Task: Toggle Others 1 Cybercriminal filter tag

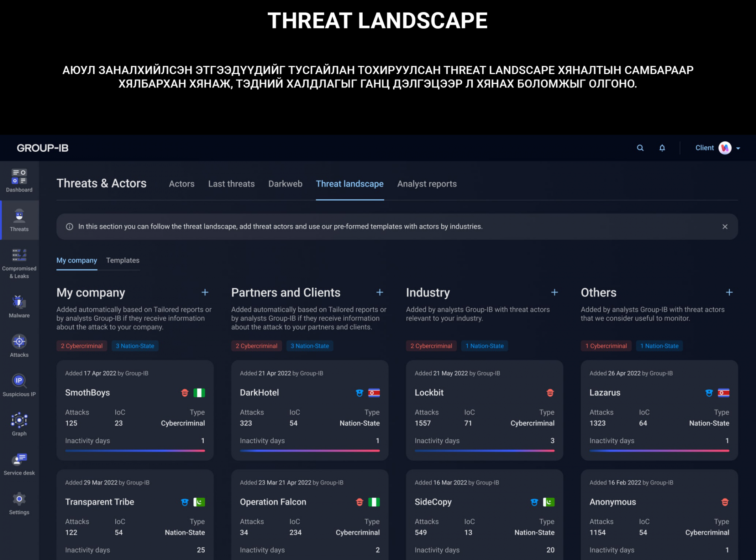Action: [x=606, y=346]
